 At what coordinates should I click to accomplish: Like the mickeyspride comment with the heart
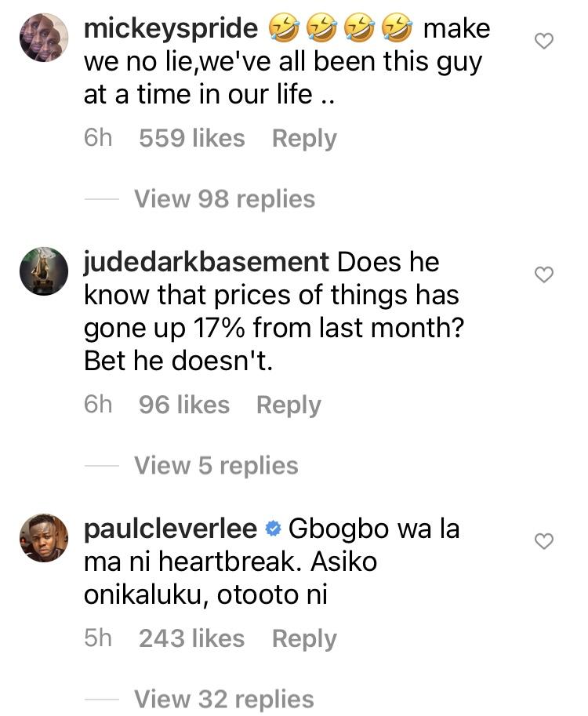[543, 42]
